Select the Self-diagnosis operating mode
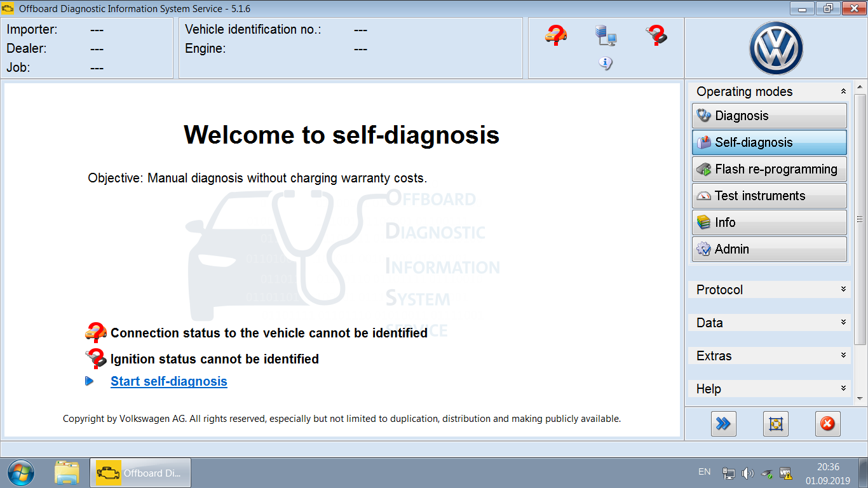The width and height of the screenshot is (868, 488). pos(769,142)
